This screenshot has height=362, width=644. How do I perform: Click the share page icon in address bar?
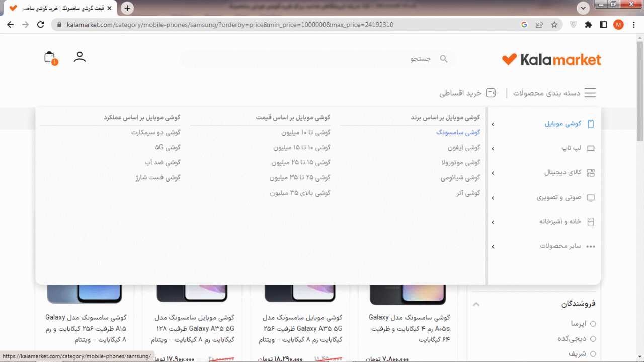click(539, 25)
